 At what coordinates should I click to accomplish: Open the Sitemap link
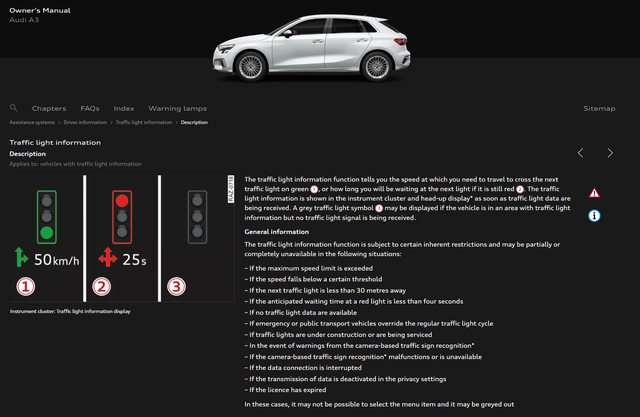click(x=599, y=108)
